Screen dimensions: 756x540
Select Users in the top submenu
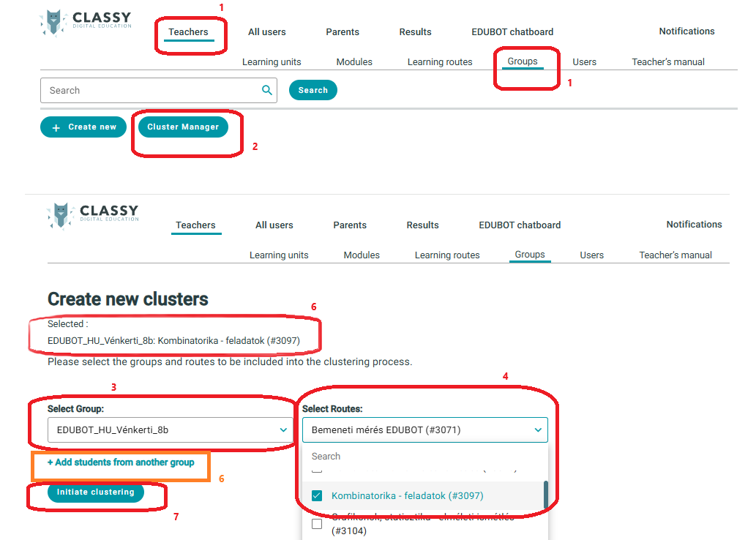click(584, 61)
